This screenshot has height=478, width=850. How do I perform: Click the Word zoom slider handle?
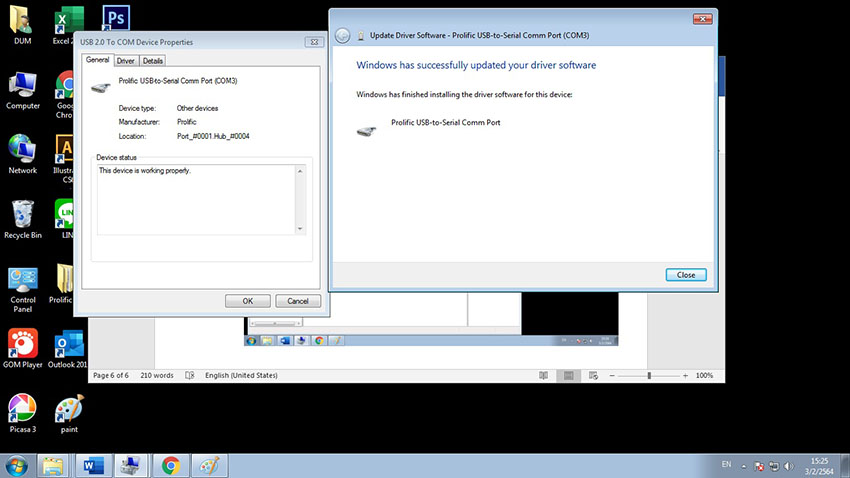pyautogui.click(x=649, y=376)
